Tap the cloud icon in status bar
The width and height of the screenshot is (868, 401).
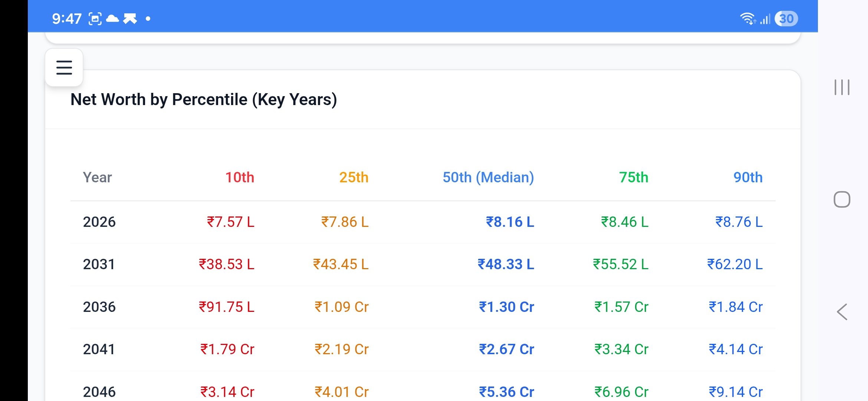pyautogui.click(x=112, y=19)
